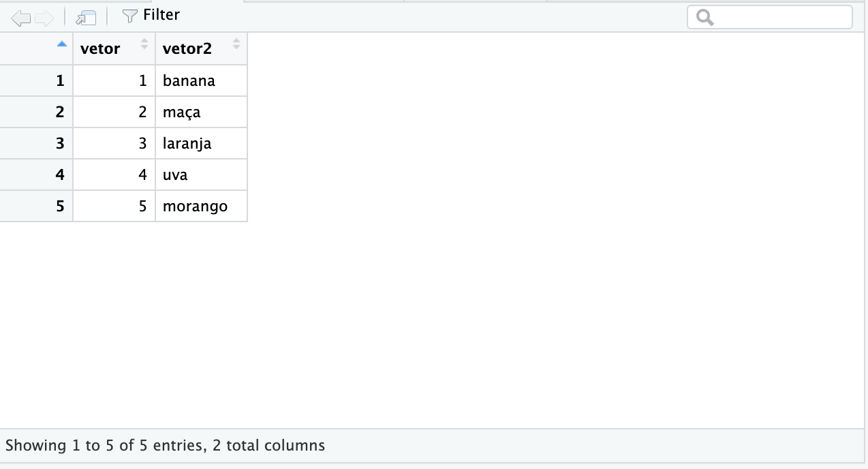The image size is (868, 469).
Task: Select the morango cell
Action: point(201,206)
